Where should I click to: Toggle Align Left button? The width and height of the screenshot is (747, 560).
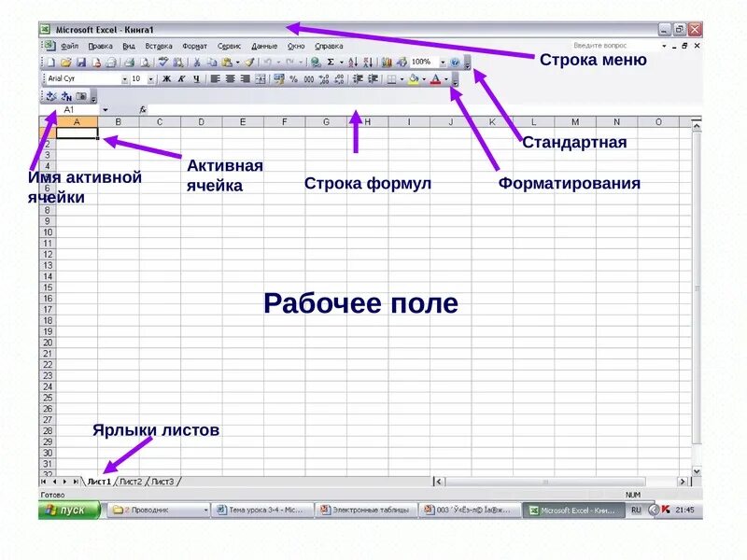tap(216, 79)
